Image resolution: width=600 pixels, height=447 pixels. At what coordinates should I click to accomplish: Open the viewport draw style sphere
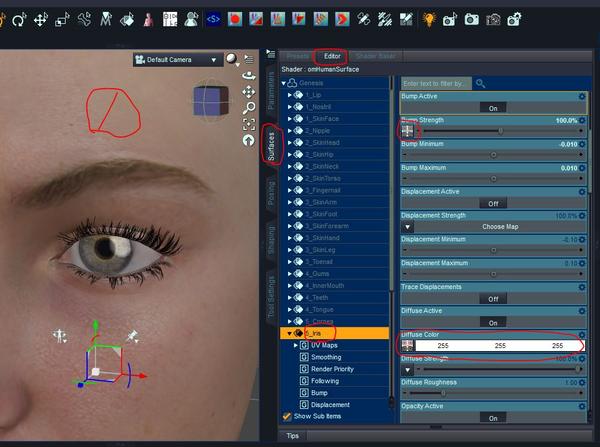pyautogui.click(x=231, y=59)
